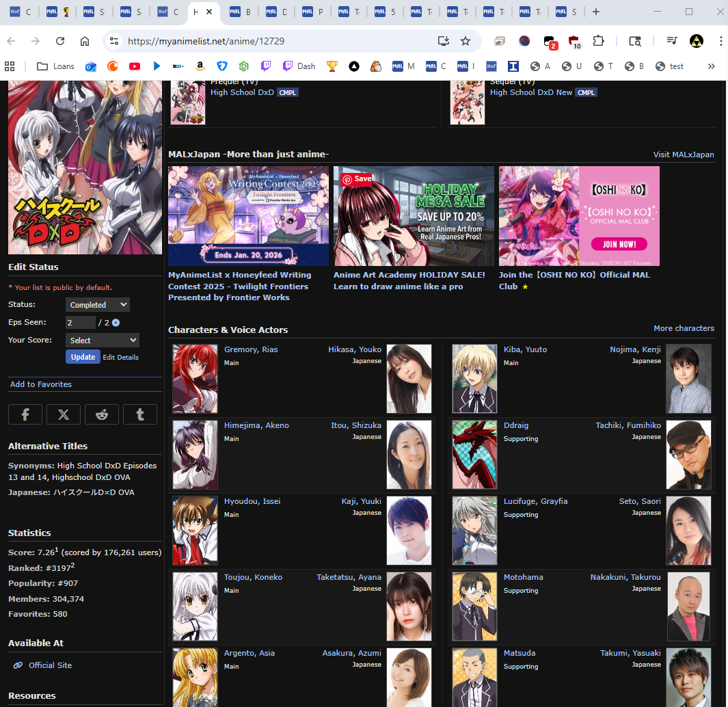Open Anime Art Academy HOLIDAY SALE link

[x=409, y=280]
